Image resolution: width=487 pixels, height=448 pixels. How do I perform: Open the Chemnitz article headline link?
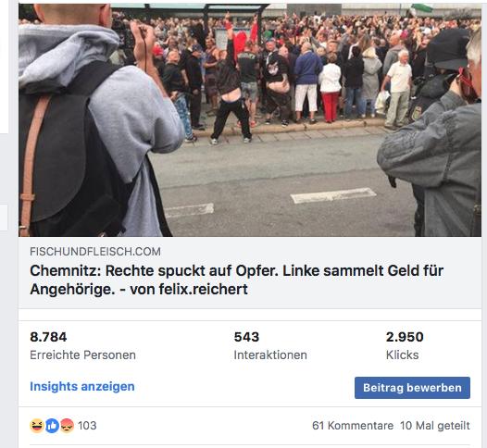(x=236, y=280)
